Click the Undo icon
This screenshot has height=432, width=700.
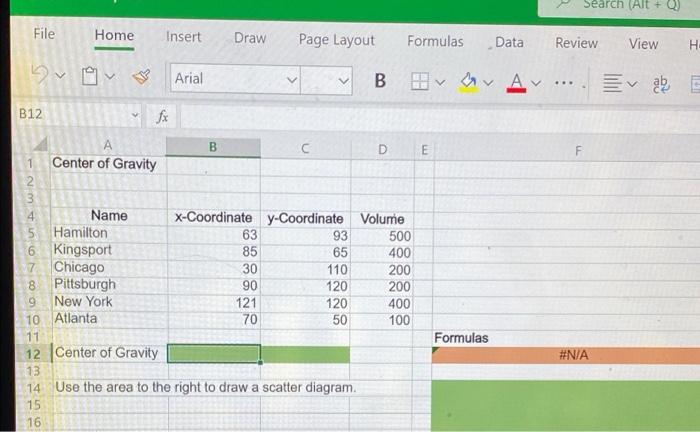click(x=40, y=74)
